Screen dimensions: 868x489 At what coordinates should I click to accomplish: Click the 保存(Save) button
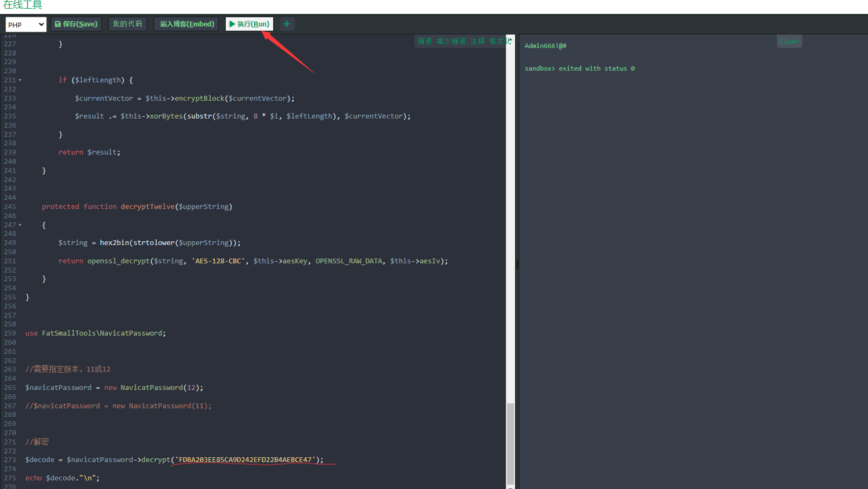[76, 24]
